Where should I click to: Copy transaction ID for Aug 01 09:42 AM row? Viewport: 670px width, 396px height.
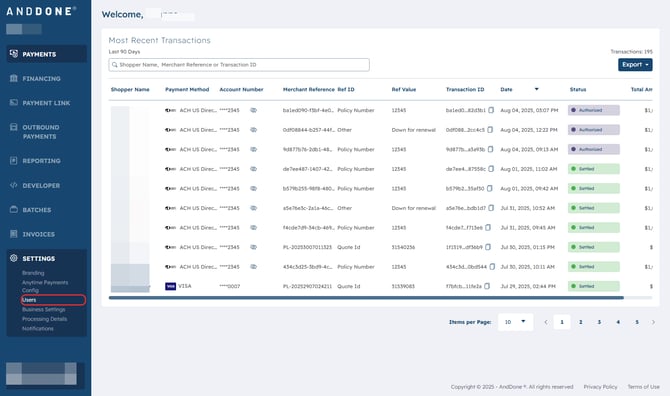tap(490, 188)
